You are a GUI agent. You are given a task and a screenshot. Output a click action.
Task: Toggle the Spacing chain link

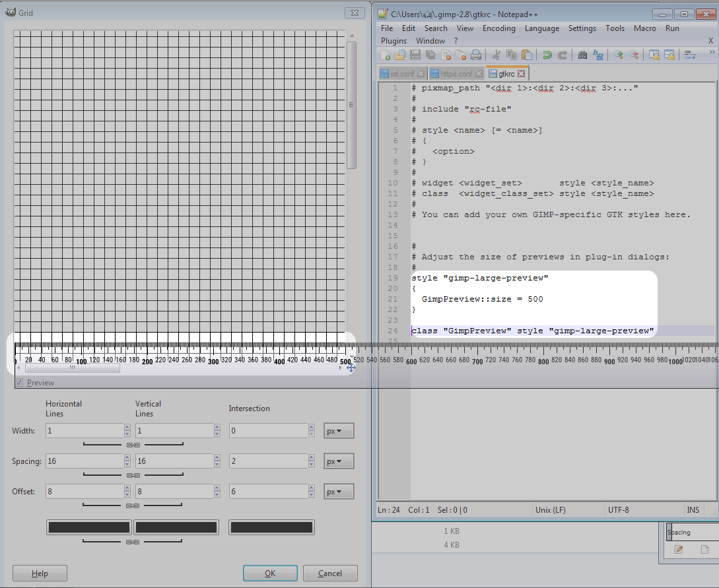[x=133, y=475]
